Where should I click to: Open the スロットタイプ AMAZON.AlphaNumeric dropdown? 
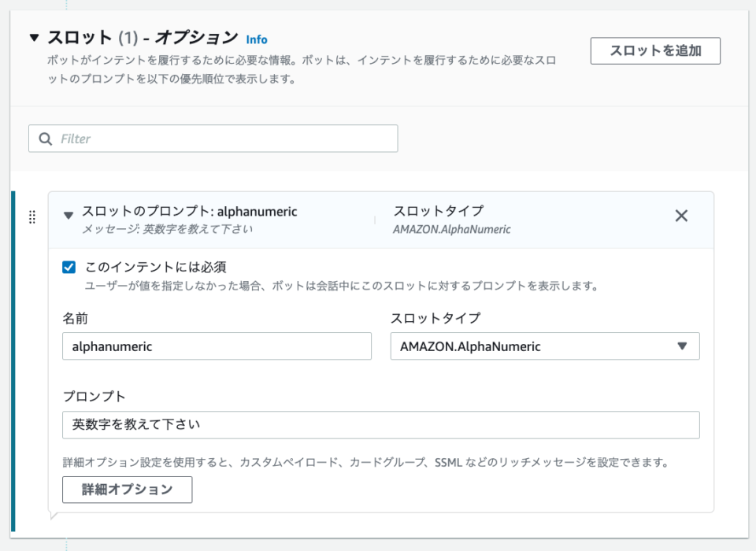click(545, 346)
